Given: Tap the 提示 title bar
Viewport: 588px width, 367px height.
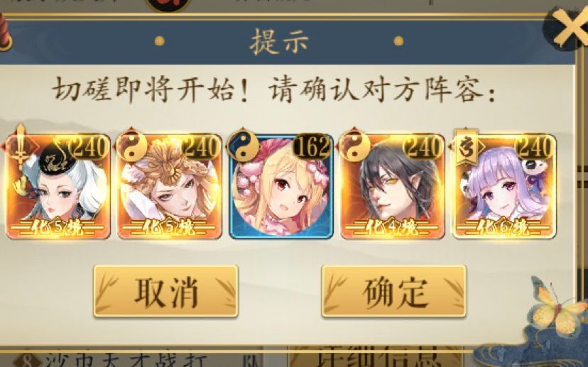Looking at the screenshot, I should (x=279, y=41).
